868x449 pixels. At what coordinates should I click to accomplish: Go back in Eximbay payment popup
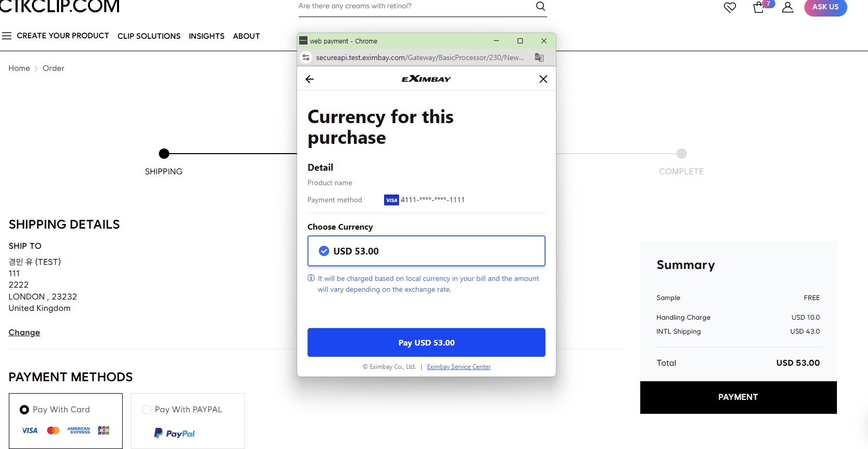coord(310,79)
